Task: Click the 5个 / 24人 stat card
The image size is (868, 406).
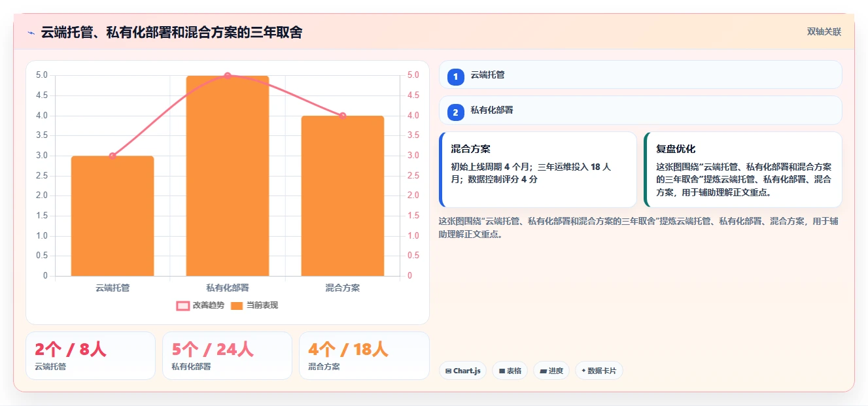Action: (x=227, y=356)
